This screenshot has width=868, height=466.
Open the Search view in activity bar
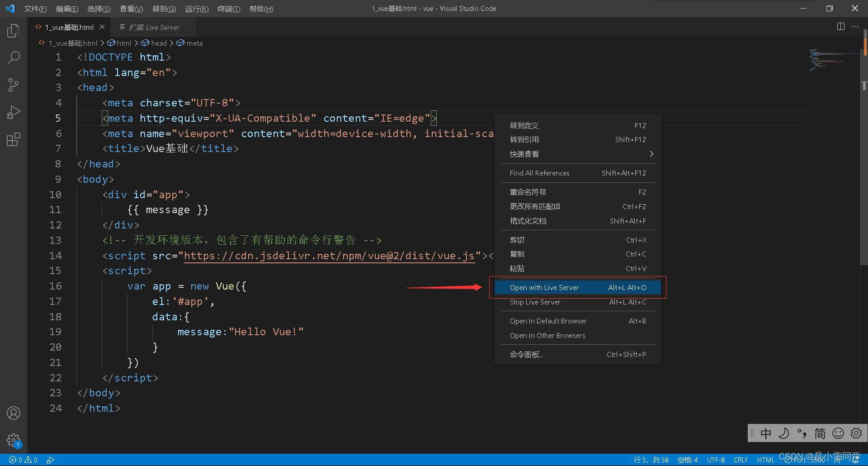coord(14,58)
